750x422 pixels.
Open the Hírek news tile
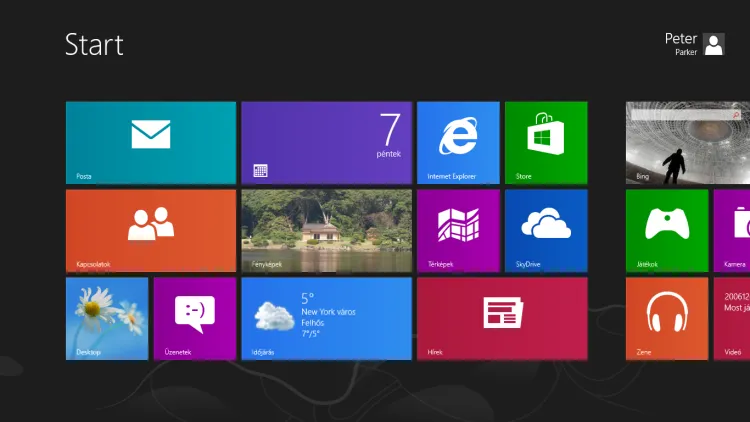[x=502, y=318]
